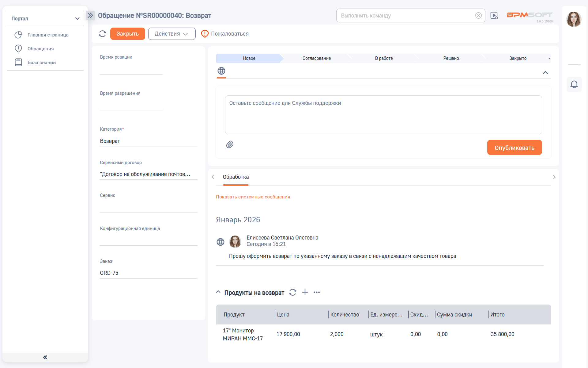Screen dimensions: 588x368
Task: Open the Действия dropdown
Action: coord(171,34)
